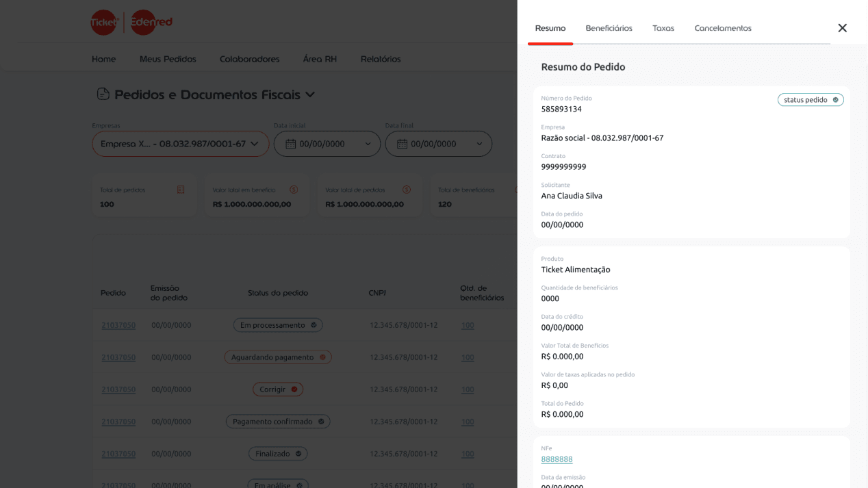Image resolution: width=868 pixels, height=488 pixels.
Task: Open order 21037050 in the Pagamento confirmado row
Action: coord(118,422)
